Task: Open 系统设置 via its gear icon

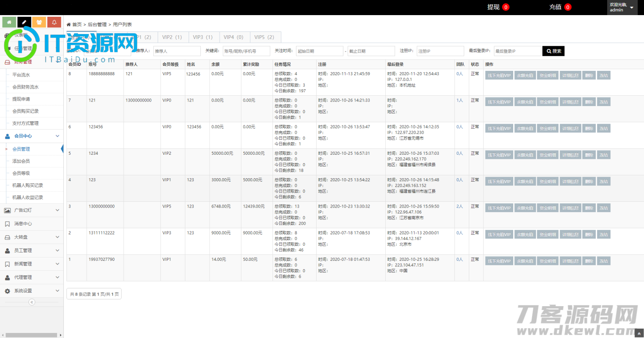Action: pos(7,291)
